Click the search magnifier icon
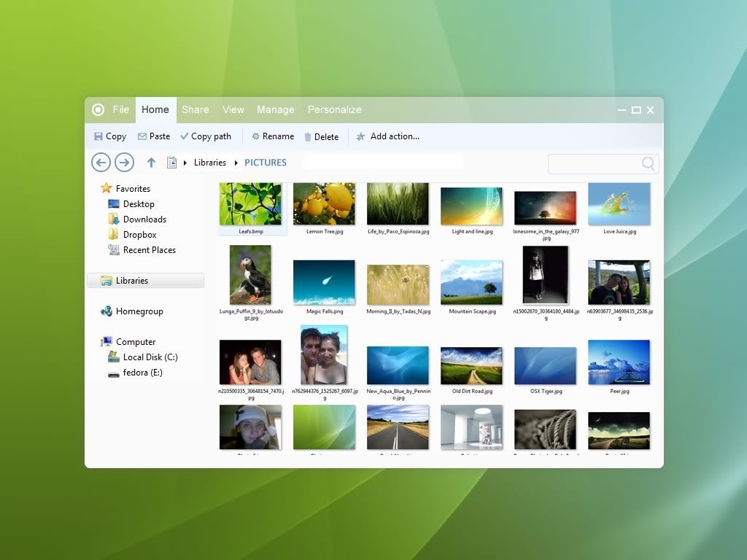Image resolution: width=747 pixels, height=560 pixels. click(x=648, y=164)
